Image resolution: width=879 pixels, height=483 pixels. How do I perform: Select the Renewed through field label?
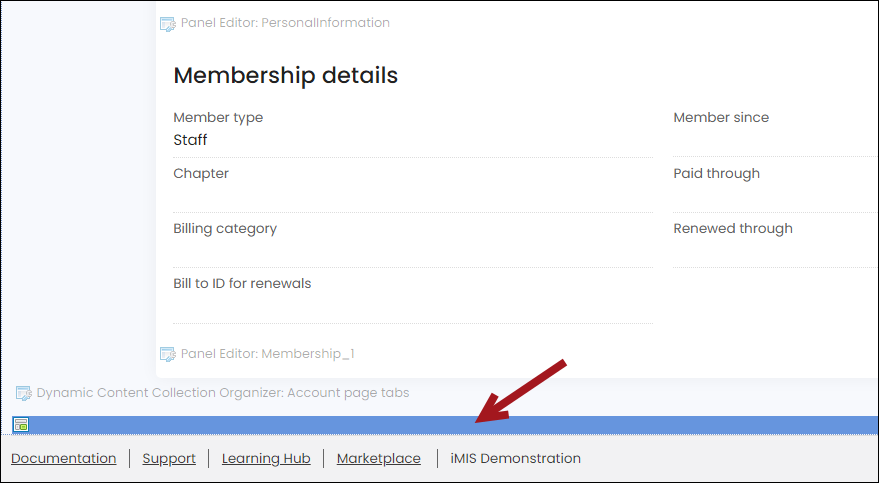733,229
